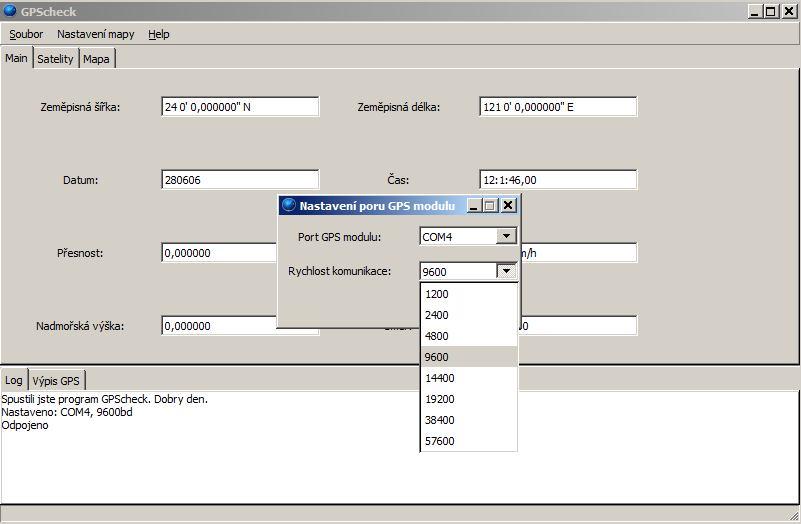Choose highlighted 9600 baud option in list

click(469, 357)
